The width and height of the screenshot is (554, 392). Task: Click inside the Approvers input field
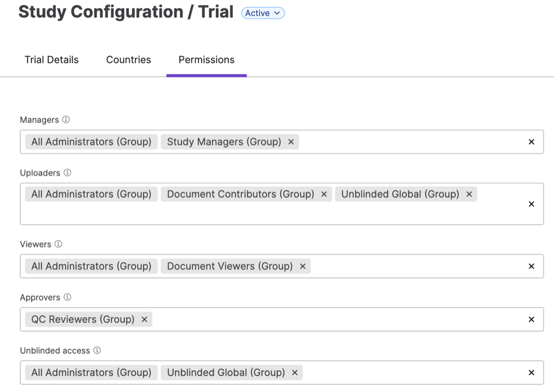(x=333, y=319)
